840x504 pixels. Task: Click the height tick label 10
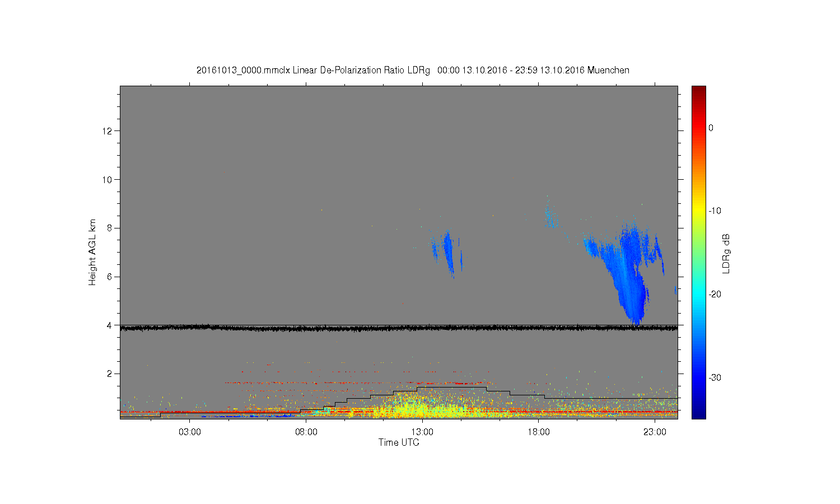click(x=108, y=179)
